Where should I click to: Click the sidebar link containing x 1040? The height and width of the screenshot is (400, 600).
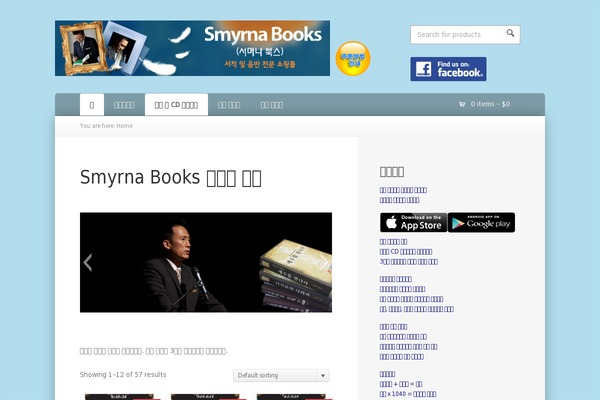pos(408,394)
